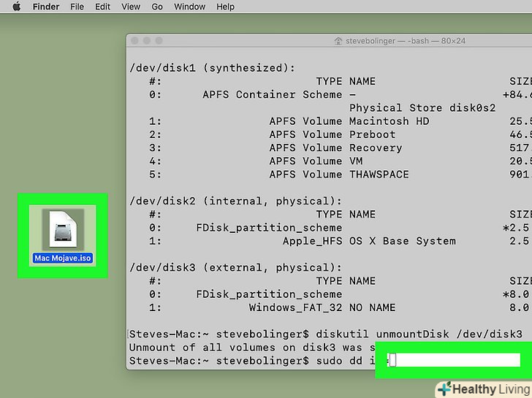Image resolution: width=532 pixels, height=398 pixels.
Task: Click the Terminal cursor at command prompt
Action: [x=392, y=360]
